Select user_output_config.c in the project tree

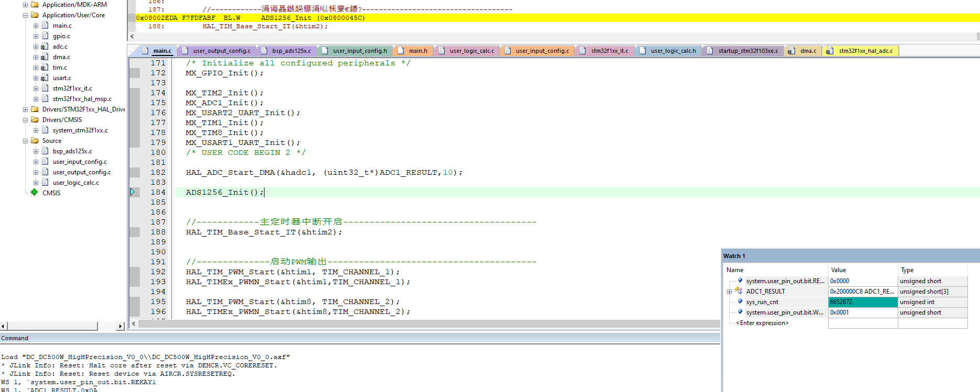(x=82, y=172)
